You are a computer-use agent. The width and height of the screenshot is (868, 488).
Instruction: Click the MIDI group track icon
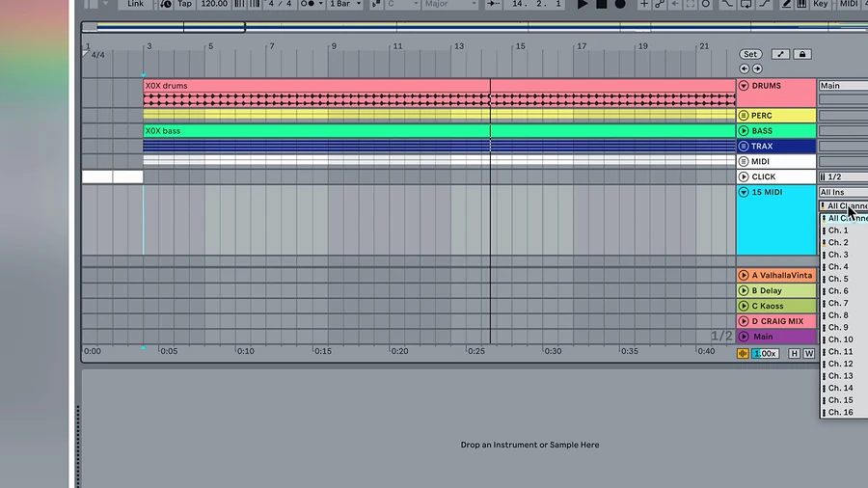pyautogui.click(x=744, y=162)
